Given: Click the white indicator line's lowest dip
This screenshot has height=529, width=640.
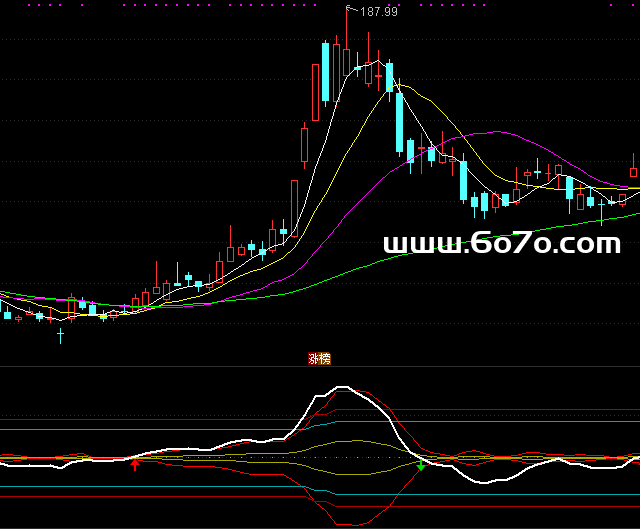Looking at the screenshot, I should 487,482.
